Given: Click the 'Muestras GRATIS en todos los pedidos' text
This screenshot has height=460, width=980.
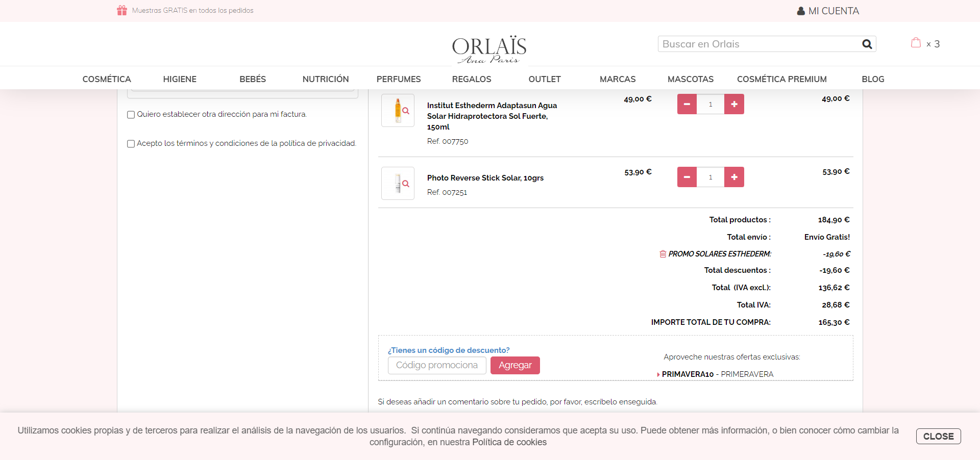Looking at the screenshot, I should pyautogui.click(x=192, y=10).
